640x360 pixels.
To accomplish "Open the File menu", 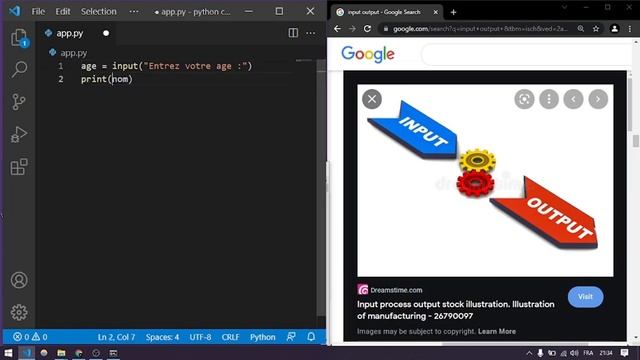I will [38, 11].
